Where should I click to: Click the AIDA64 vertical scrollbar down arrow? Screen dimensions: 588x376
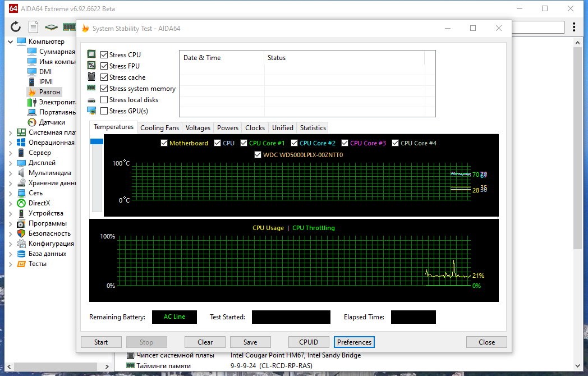coord(577,366)
